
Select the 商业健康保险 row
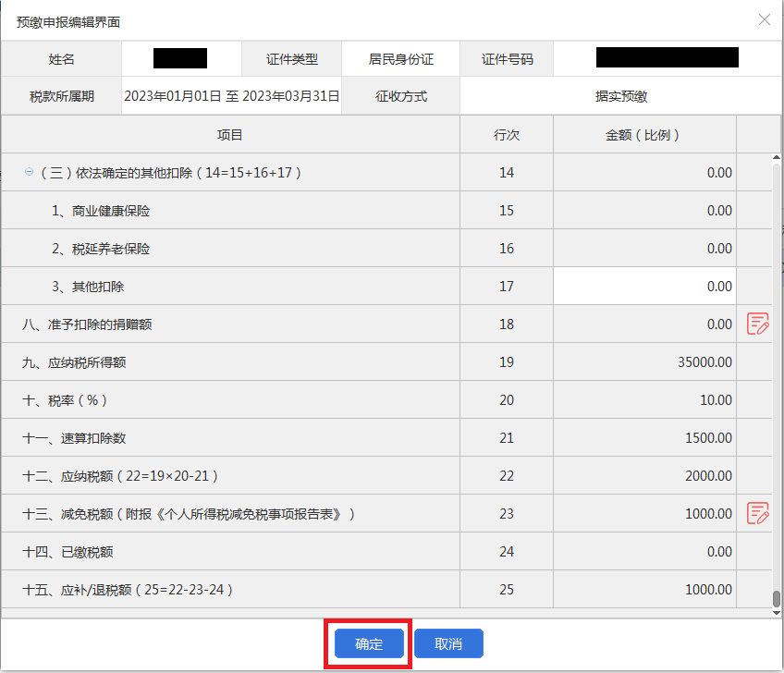click(386, 211)
